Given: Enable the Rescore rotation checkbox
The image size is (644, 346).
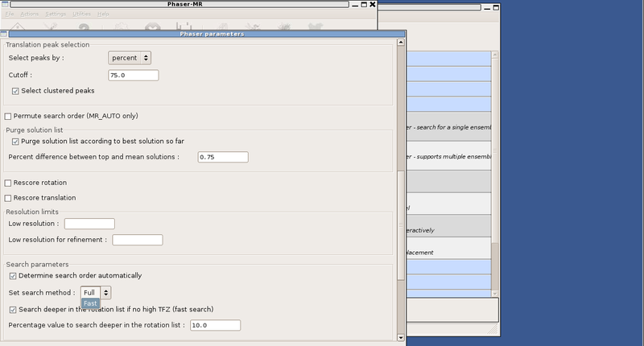Looking at the screenshot, I should coord(8,183).
